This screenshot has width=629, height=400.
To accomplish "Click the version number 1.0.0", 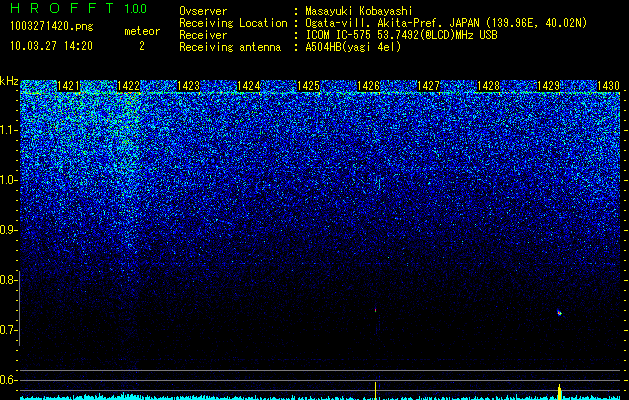I will [x=136, y=9].
